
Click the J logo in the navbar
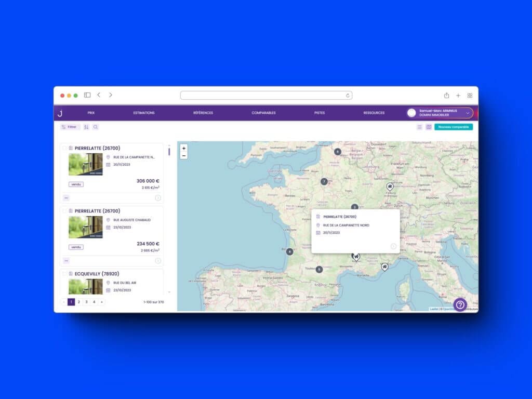[x=60, y=113]
